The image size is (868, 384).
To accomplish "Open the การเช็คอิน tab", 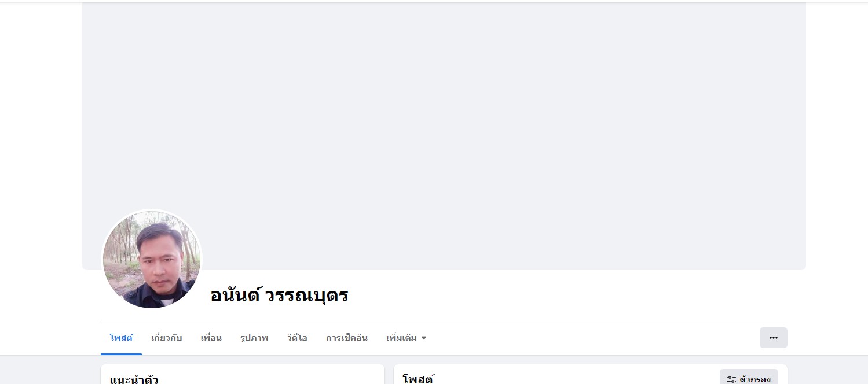I will [x=347, y=338].
